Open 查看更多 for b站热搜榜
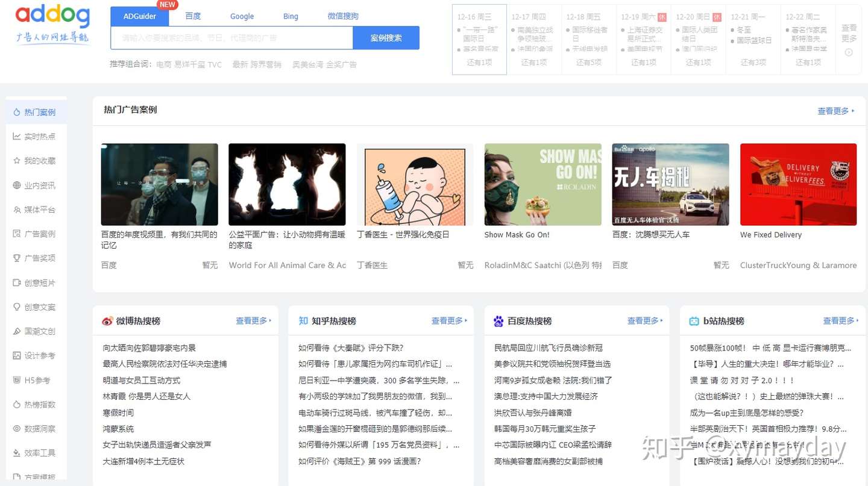 pos(841,321)
